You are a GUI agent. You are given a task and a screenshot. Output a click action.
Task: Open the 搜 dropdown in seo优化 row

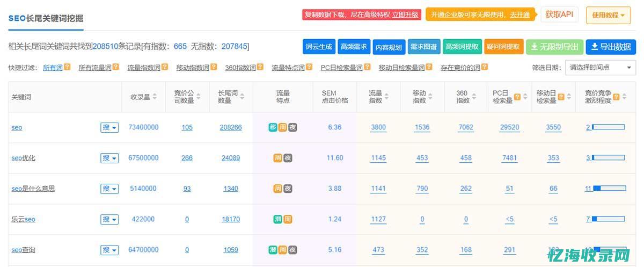tap(109, 158)
